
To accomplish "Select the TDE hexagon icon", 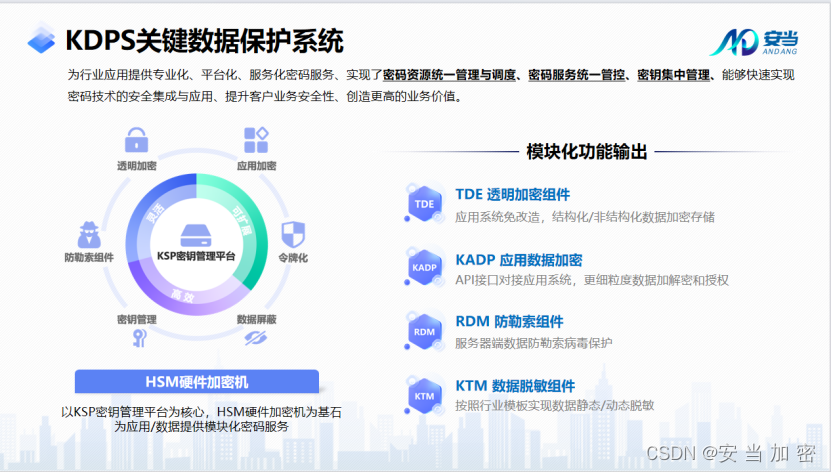I will 425,204.
